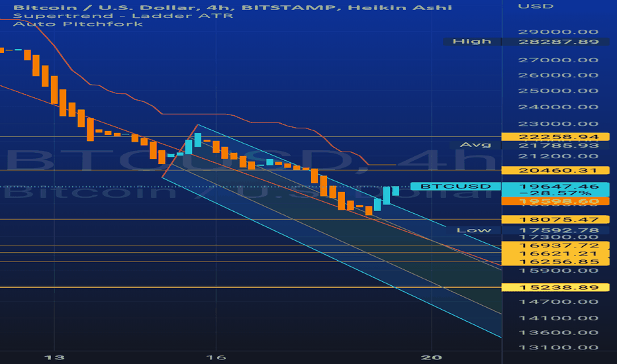The height and width of the screenshot is (364, 617).
Task: Click the 14700.00 price axis tick
Action: 558,302
